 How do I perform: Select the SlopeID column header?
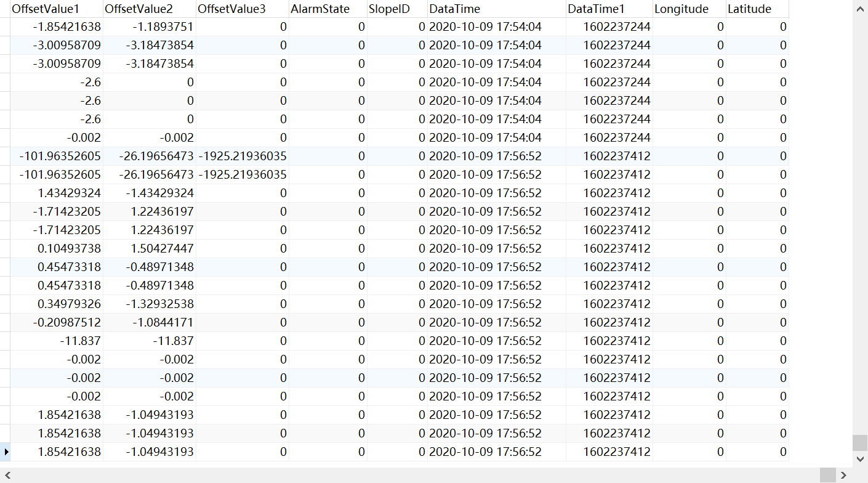(397, 9)
